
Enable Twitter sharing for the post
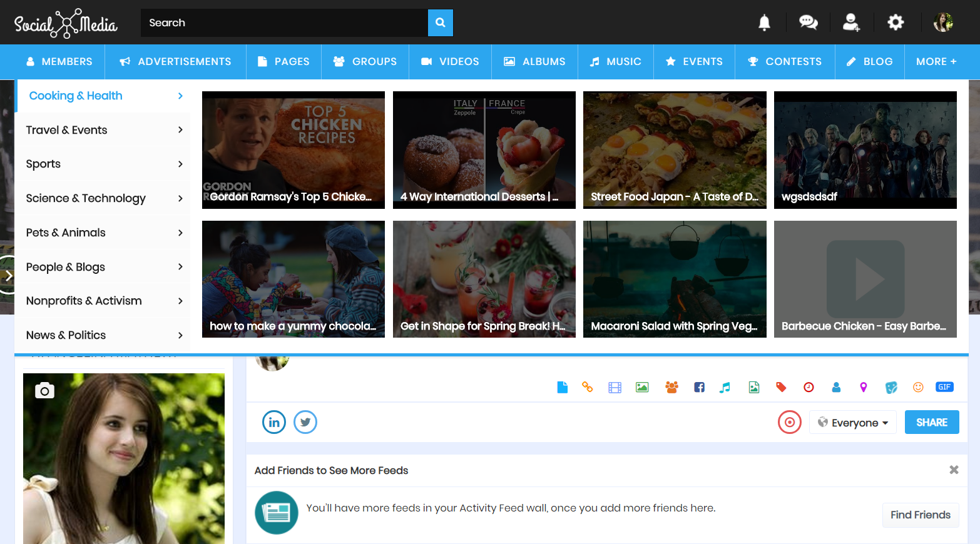point(305,422)
